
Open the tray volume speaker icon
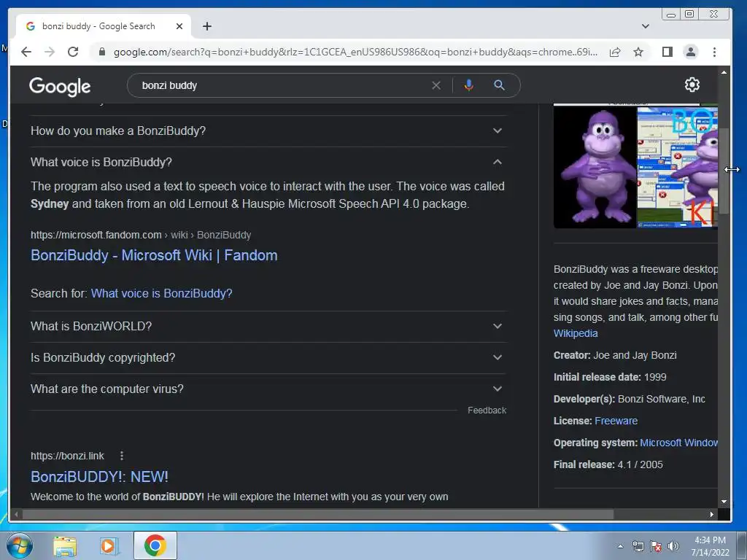pos(673,547)
